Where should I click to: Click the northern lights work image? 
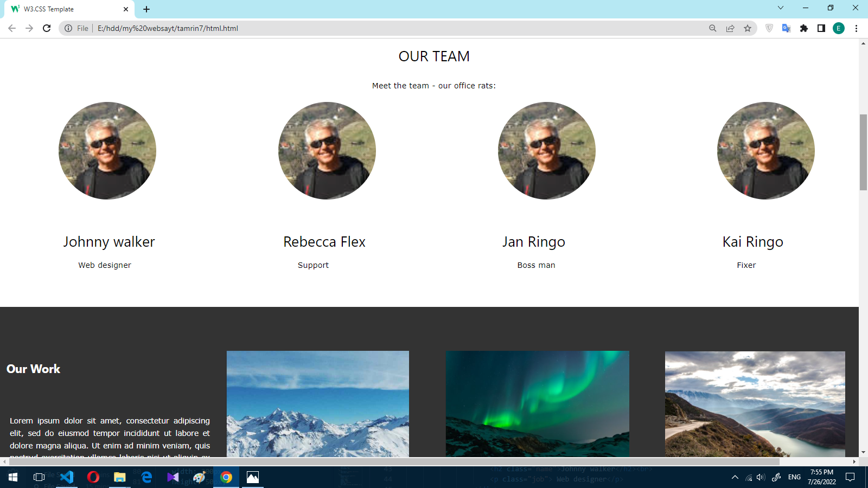(x=538, y=404)
